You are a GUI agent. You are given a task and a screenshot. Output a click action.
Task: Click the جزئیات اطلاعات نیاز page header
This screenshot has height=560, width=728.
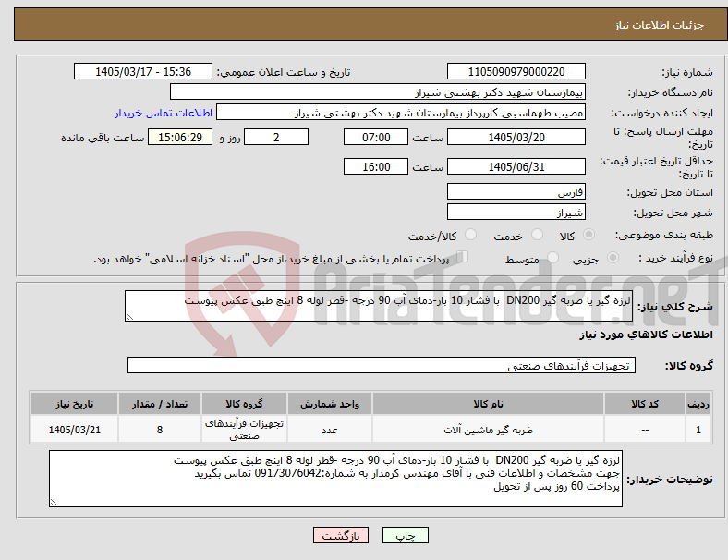[x=659, y=25]
